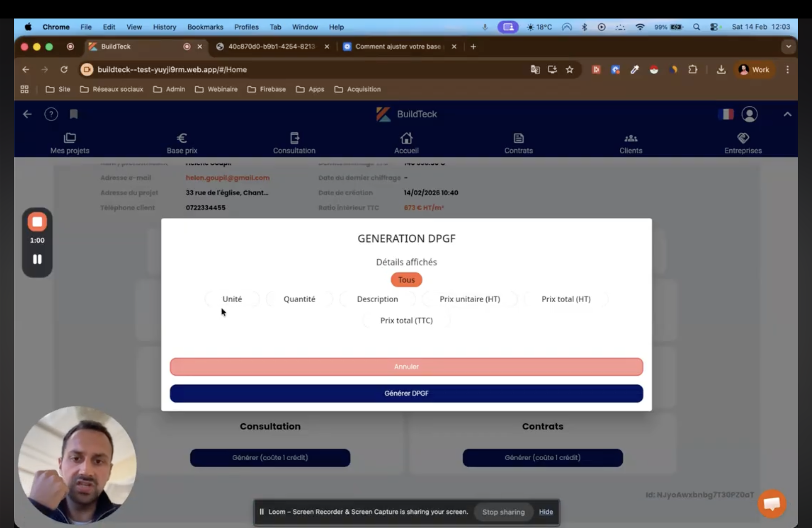Expand the Chrome tab search chevron
This screenshot has width=812, height=528.
tap(789, 46)
